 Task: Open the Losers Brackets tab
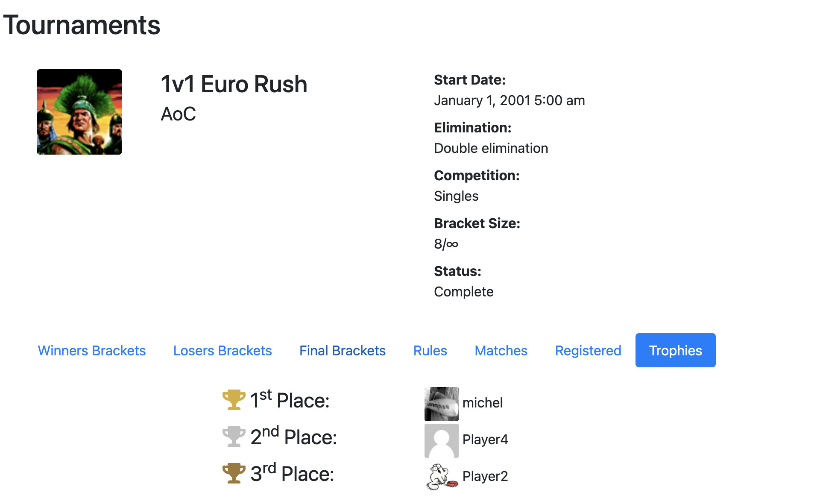point(223,350)
